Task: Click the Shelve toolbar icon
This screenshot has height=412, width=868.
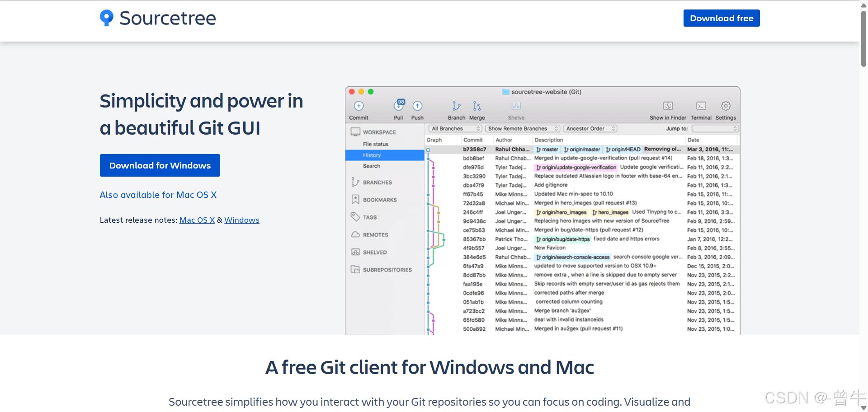Action: [516, 106]
